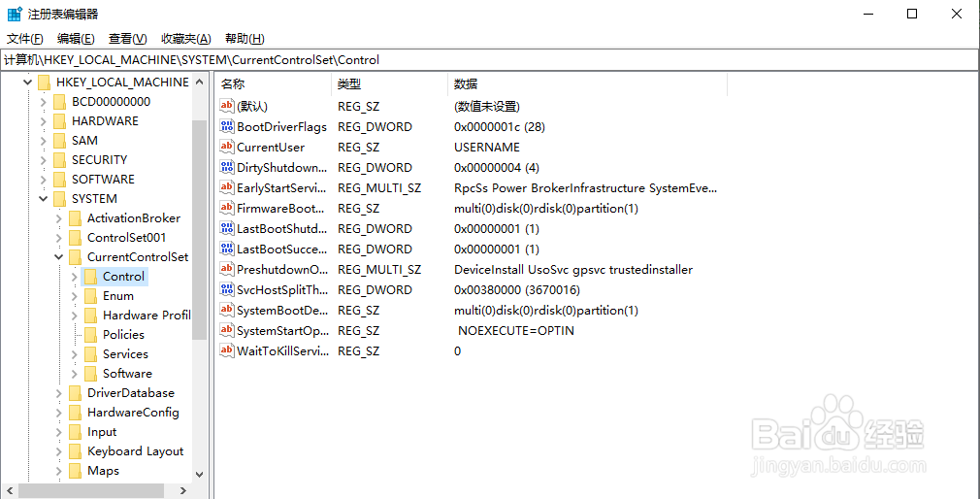Image resolution: width=980 pixels, height=499 pixels.
Task: Expand the Control key
Action: 75,277
